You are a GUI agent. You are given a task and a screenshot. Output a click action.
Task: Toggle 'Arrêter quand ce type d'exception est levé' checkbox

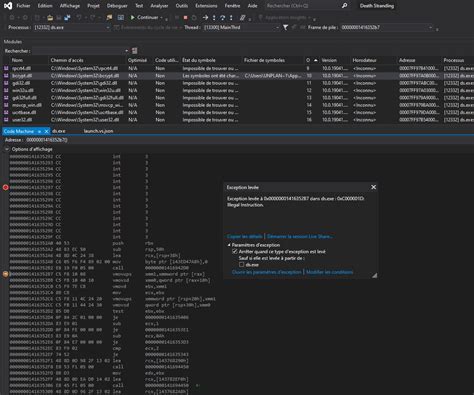[235, 252]
